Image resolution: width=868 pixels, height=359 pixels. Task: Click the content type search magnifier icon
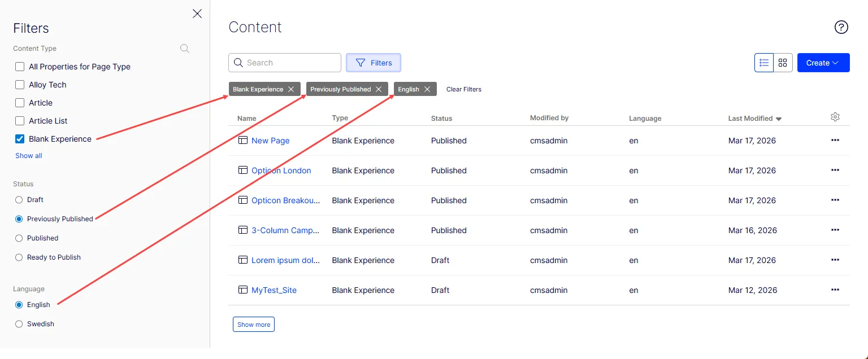[185, 49]
